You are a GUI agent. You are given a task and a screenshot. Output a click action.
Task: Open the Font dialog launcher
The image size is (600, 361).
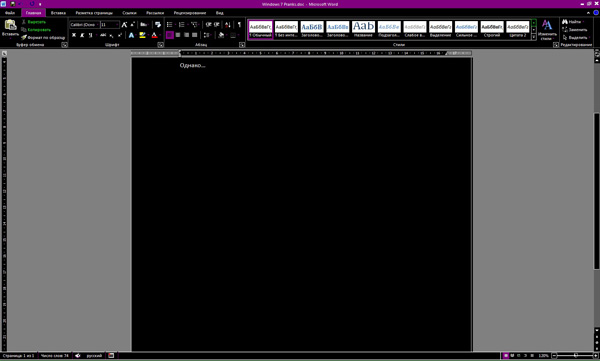[x=161, y=45]
